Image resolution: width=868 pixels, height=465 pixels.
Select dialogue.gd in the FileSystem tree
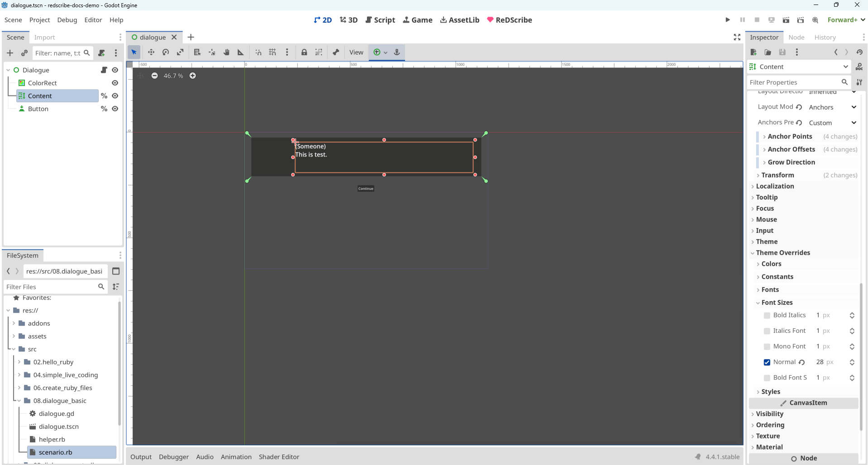pos(56,414)
